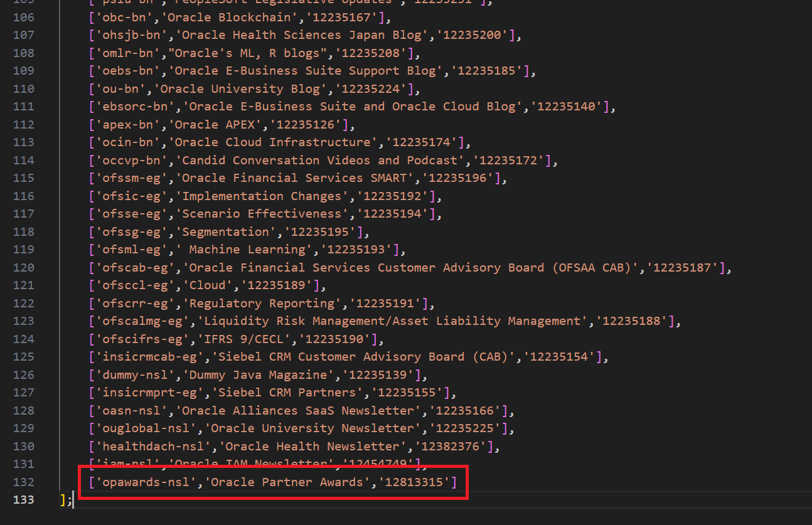Select the 'Segmentation' string
Viewport: 812px width, 525px height.
click(x=225, y=232)
